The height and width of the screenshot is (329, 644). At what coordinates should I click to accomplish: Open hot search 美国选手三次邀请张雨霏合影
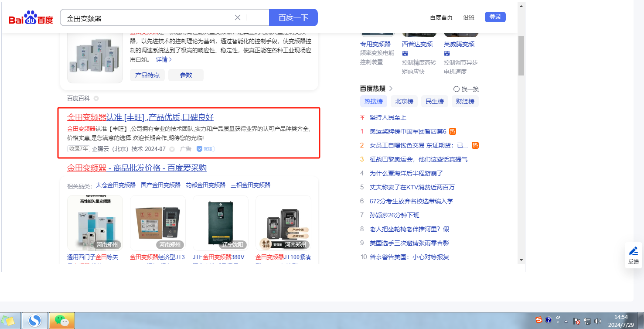click(409, 243)
